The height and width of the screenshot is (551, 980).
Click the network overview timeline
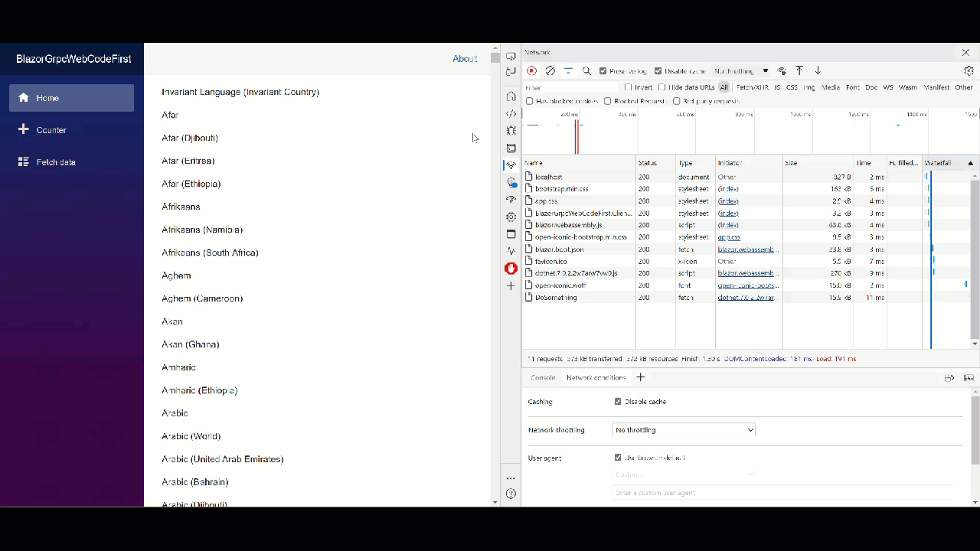750,131
